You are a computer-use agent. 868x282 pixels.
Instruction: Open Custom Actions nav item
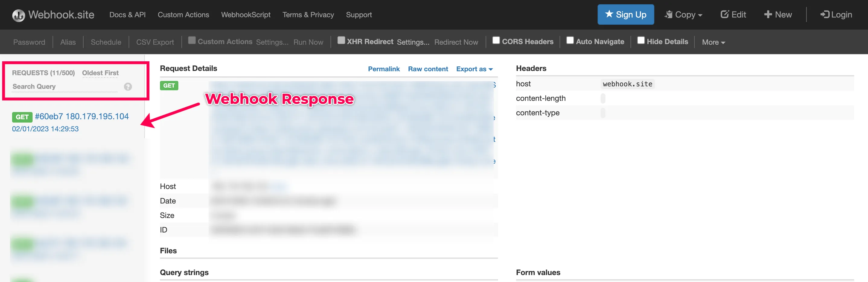[x=183, y=14]
